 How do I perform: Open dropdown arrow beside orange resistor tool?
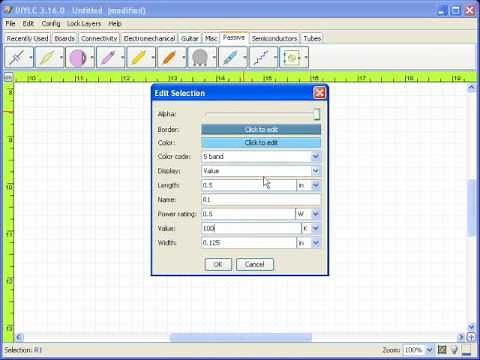point(184,57)
